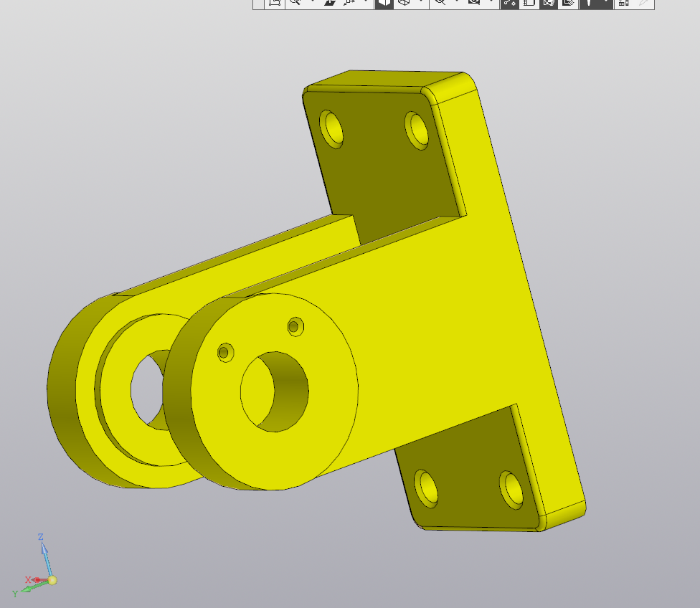Viewport: 700px width, 608px height.
Task: Toggle the dark highlighted connected-nodes icon
Action: point(510,3)
